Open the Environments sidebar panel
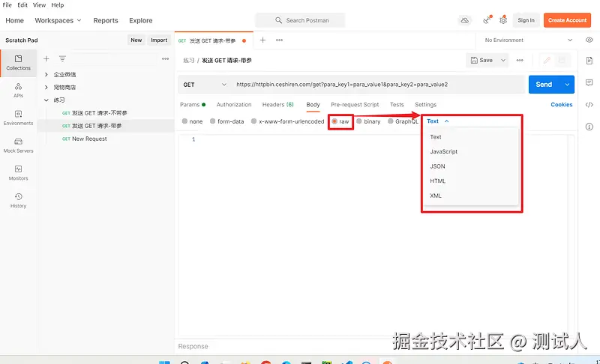The image size is (600, 364). [x=18, y=118]
